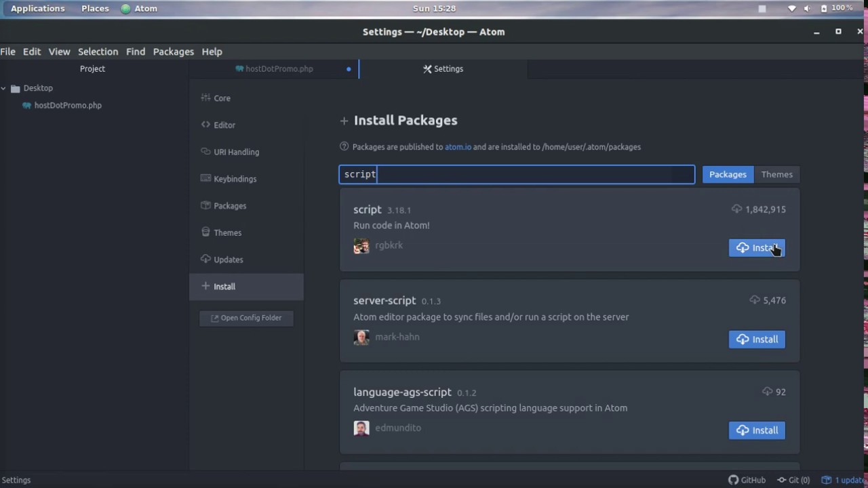Focus the package search field containing "script"

click(517, 174)
